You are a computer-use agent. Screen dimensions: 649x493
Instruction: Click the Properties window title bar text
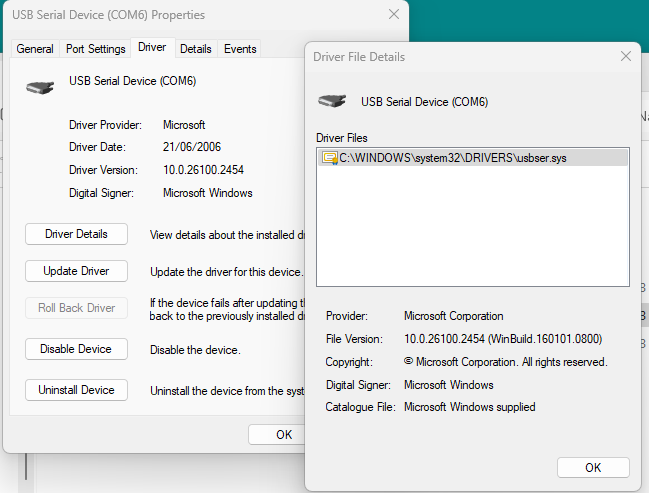(108, 15)
